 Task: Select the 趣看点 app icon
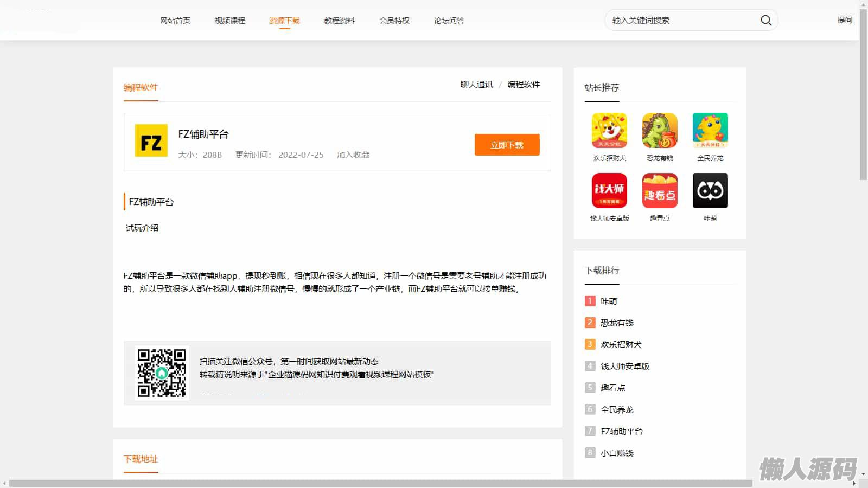[660, 191]
